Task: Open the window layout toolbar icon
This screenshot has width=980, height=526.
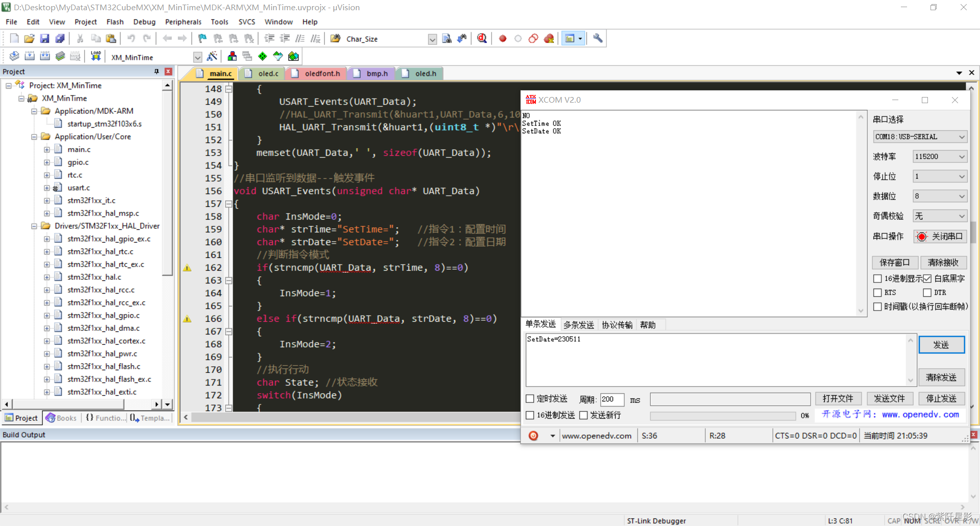Action: point(573,39)
